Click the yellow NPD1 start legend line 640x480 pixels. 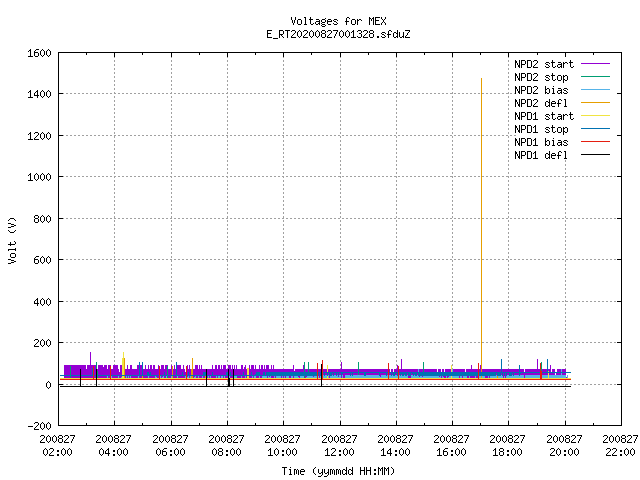(x=595, y=116)
